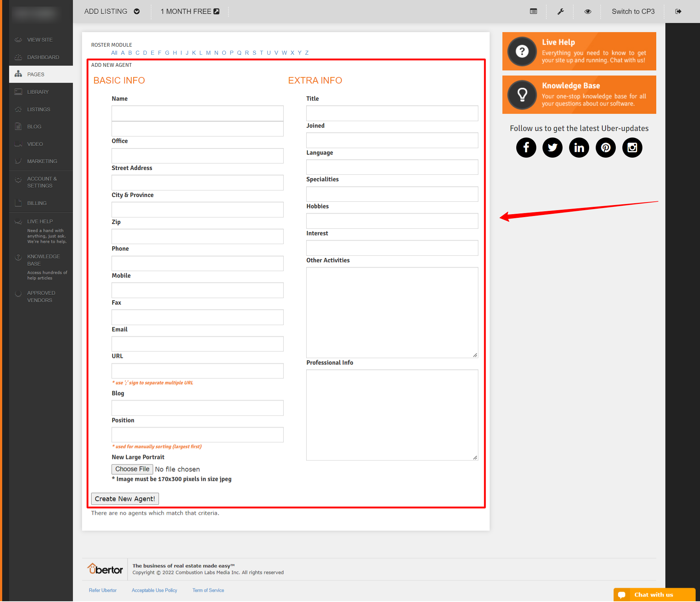Click the Blog input field
Viewport: 700px width, 602px height.
(198, 408)
